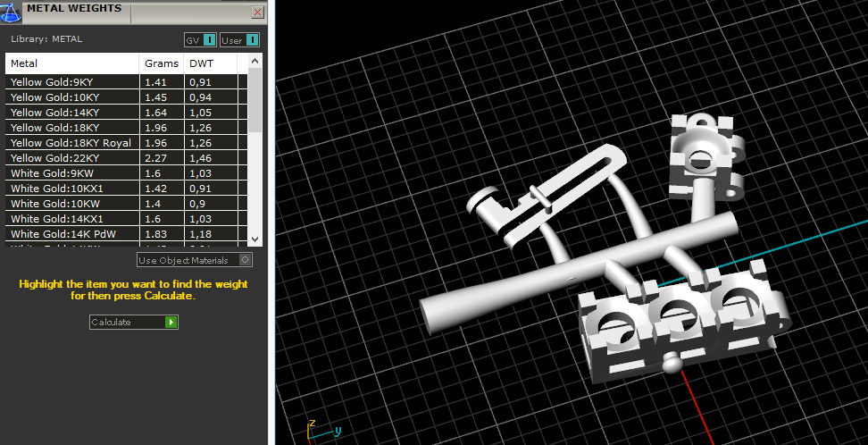Click grams value 1.64

pyautogui.click(x=155, y=113)
